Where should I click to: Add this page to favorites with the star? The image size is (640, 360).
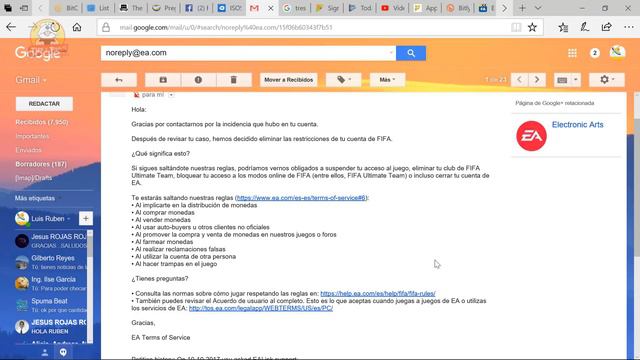[x=532, y=27]
